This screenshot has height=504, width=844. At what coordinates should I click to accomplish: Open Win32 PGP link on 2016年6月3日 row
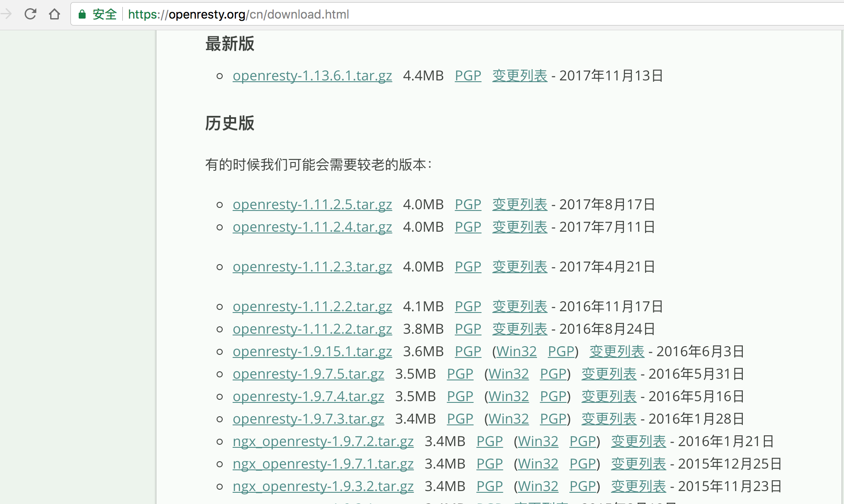click(561, 351)
